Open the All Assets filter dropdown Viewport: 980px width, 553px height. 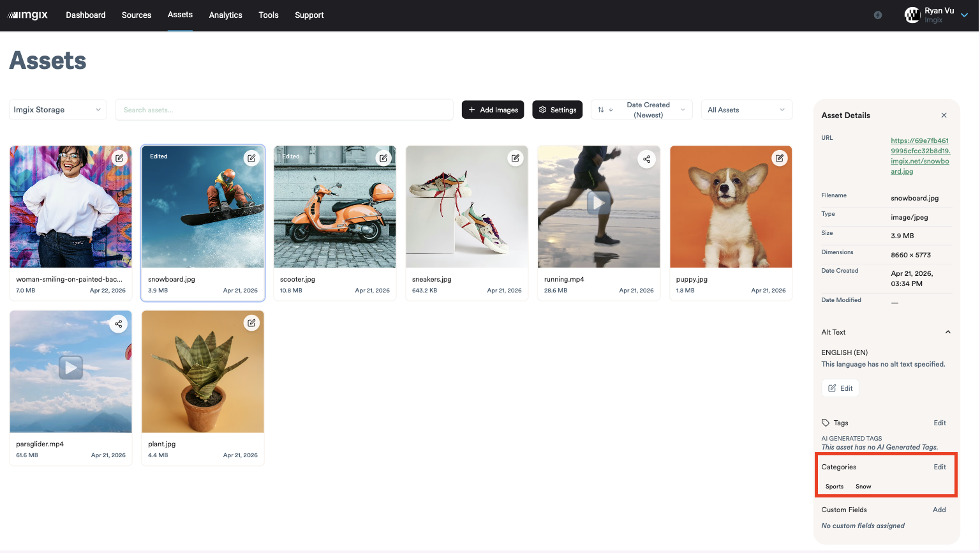point(746,109)
